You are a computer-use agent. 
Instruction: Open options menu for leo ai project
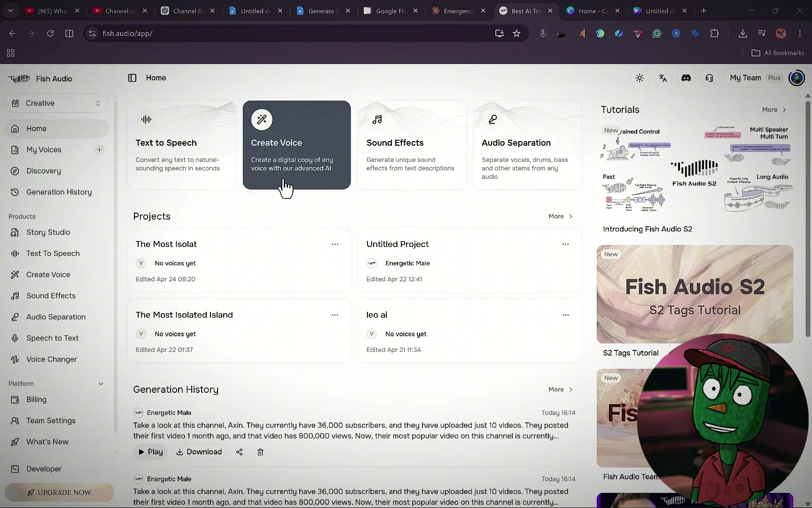click(x=565, y=315)
